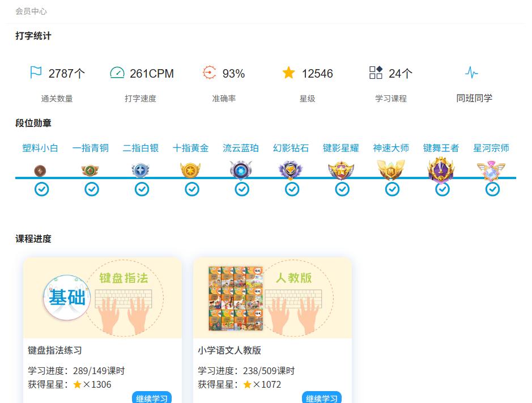532x403 pixels.
Task: Click the learning courses grid icon
Action: pyautogui.click(x=376, y=73)
